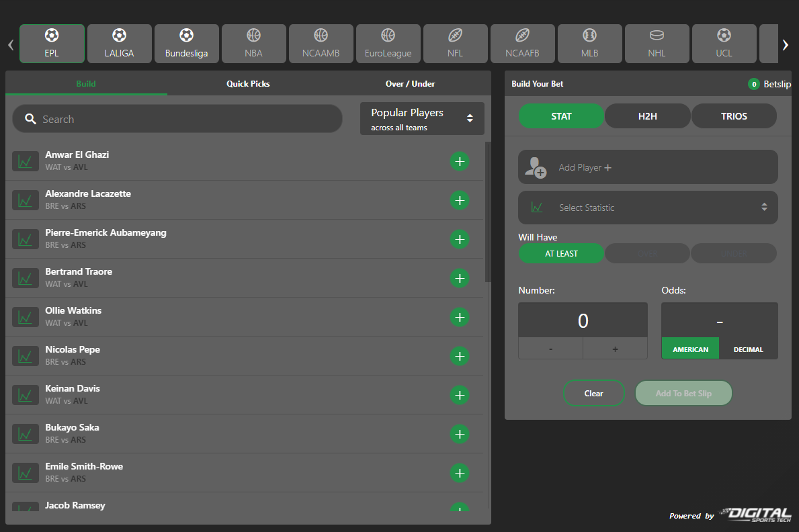Add Pierre-Emerick Aubameyang with plus icon
This screenshot has width=799, height=532.
click(460, 240)
